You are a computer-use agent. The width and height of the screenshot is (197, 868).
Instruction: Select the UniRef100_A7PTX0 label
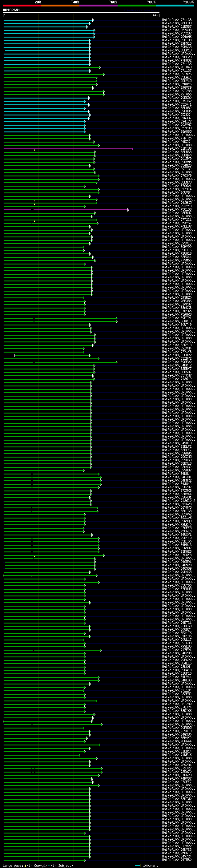tap(177, 139)
